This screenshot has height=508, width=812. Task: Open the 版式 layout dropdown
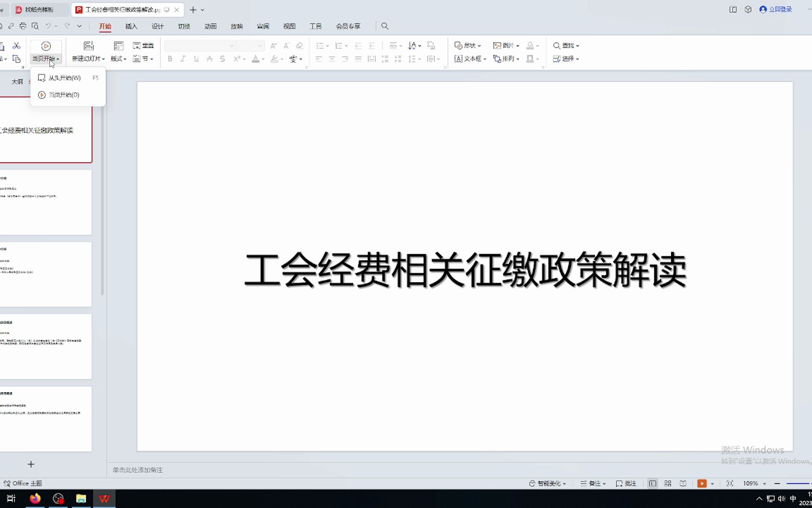pyautogui.click(x=118, y=59)
